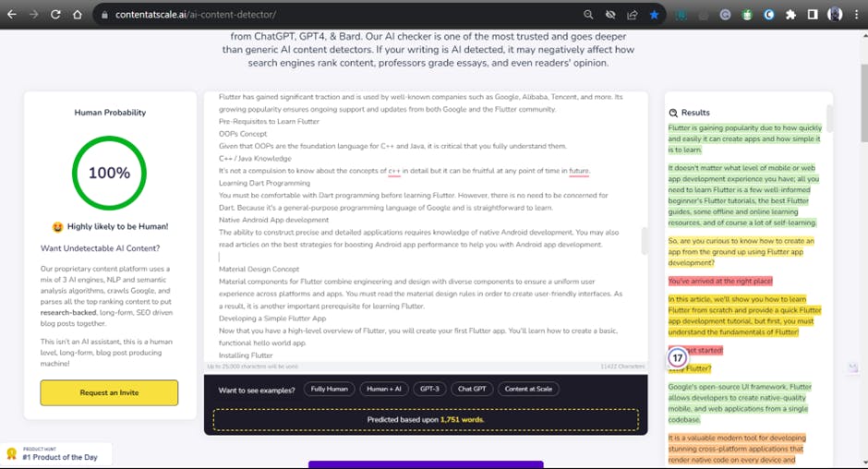Click the page scrollbar down arrow

pyautogui.click(x=864, y=463)
